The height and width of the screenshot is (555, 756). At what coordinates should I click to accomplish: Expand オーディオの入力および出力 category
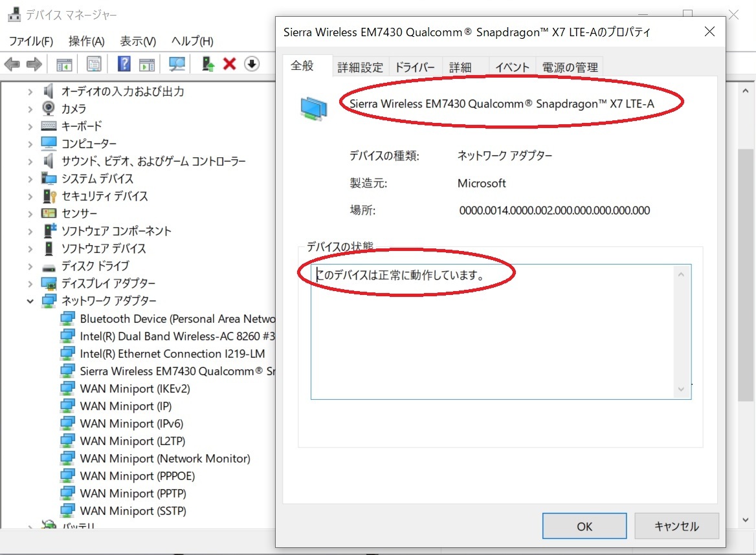click(x=30, y=92)
